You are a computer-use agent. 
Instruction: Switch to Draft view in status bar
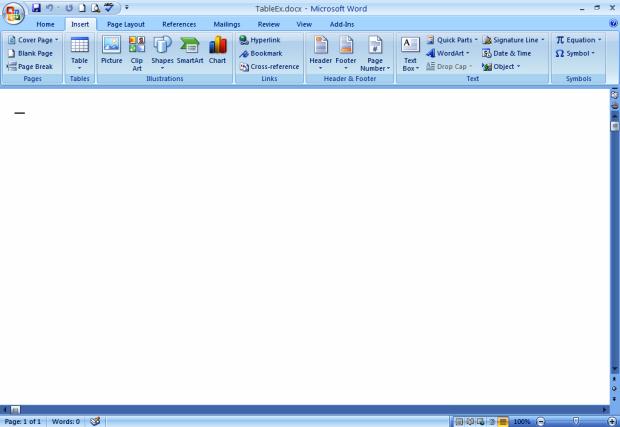tap(502, 422)
